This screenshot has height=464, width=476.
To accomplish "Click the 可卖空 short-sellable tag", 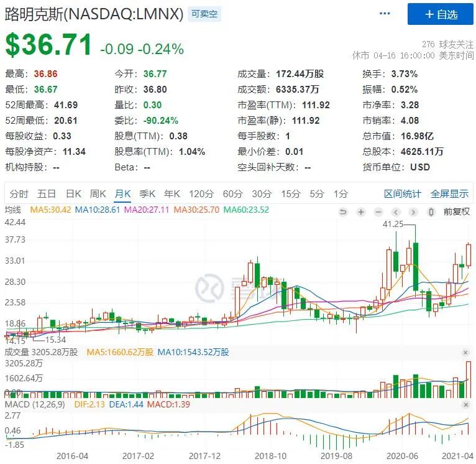I will [204, 14].
